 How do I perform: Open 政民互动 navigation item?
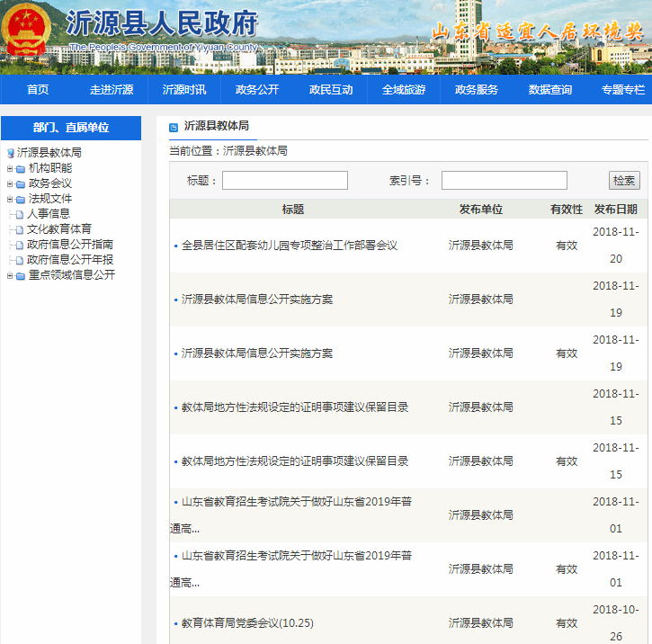[x=331, y=89]
